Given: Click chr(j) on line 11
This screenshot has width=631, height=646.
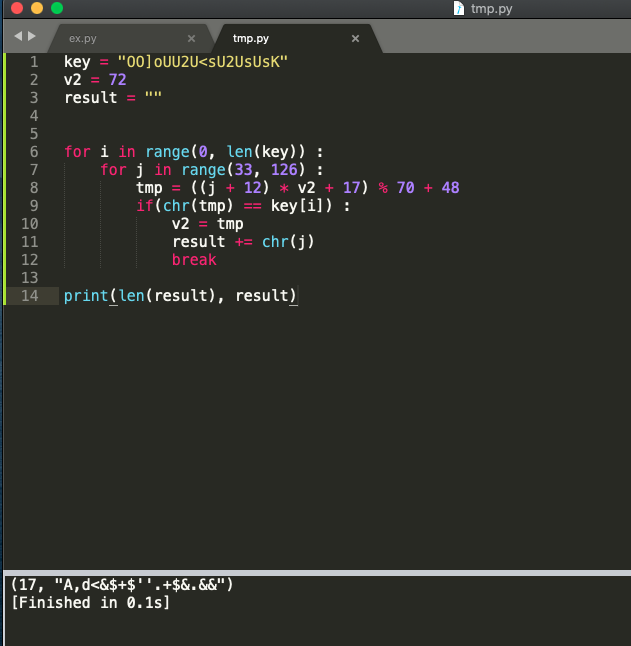Looking at the screenshot, I should 288,242.
